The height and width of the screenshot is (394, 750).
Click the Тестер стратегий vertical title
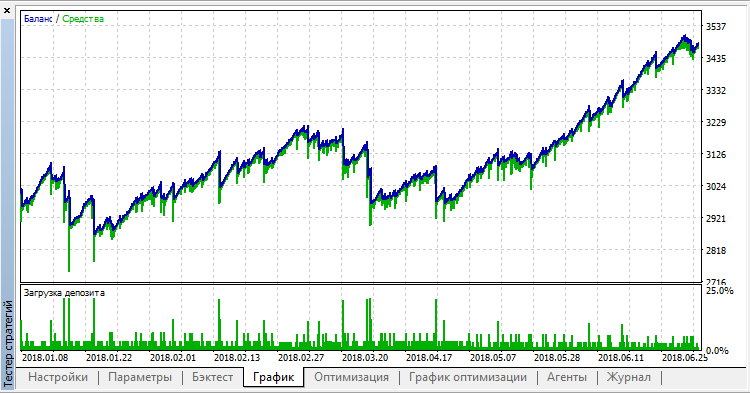(x=8, y=344)
